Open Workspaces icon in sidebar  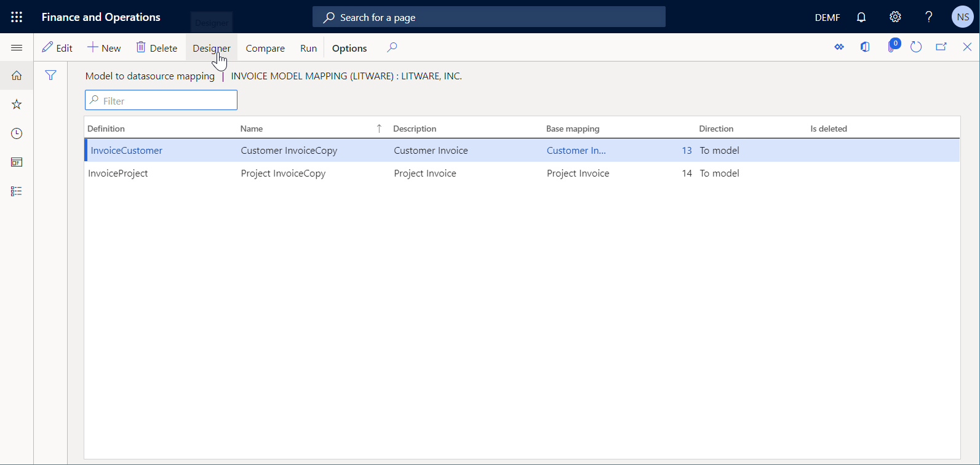click(x=17, y=162)
